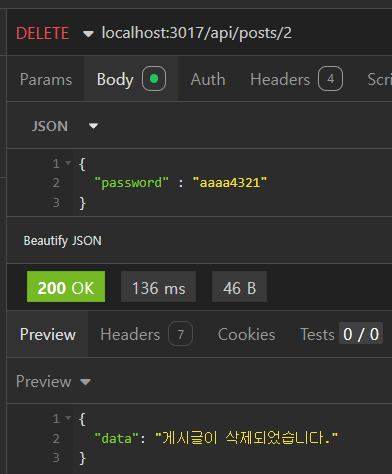The image size is (392, 474).
Task: Collapse response JSON fold arrow at line 1
Action: coord(68,418)
